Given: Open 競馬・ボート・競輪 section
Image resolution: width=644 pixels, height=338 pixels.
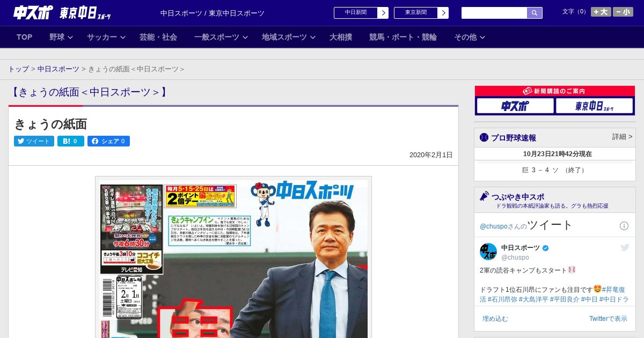Looking at the screenshot, I should tap(403, 37).
